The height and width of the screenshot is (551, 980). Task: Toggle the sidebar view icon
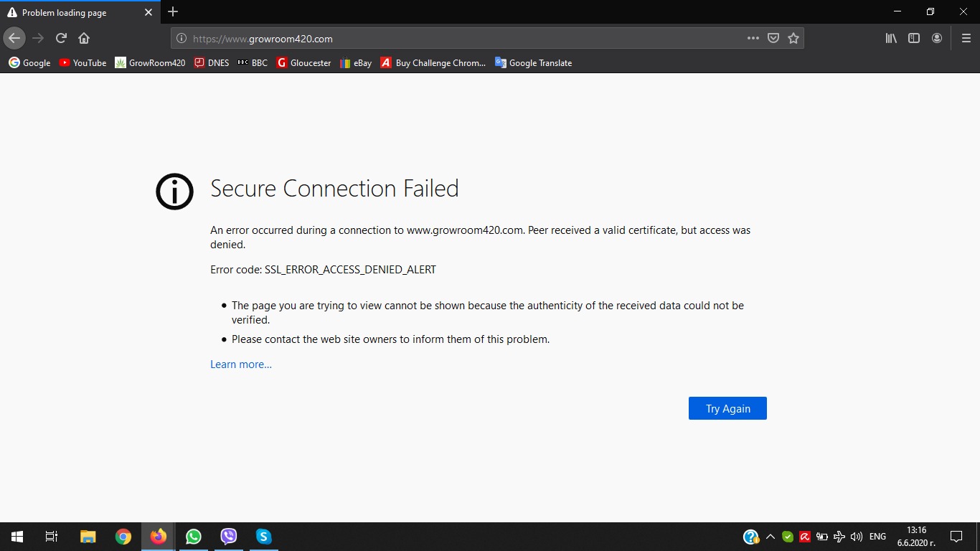pyautogui.click(x=914, y=38)
